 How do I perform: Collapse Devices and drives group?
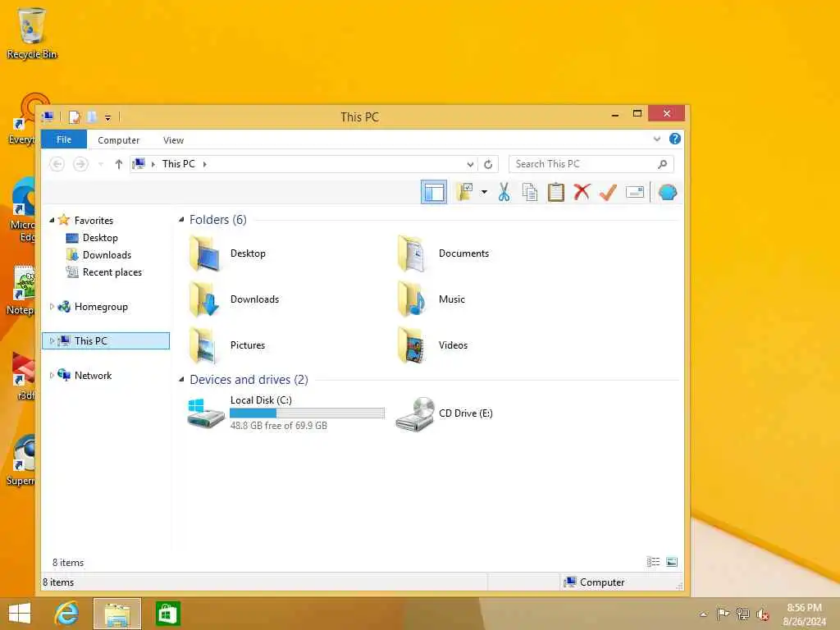[181, 379]
